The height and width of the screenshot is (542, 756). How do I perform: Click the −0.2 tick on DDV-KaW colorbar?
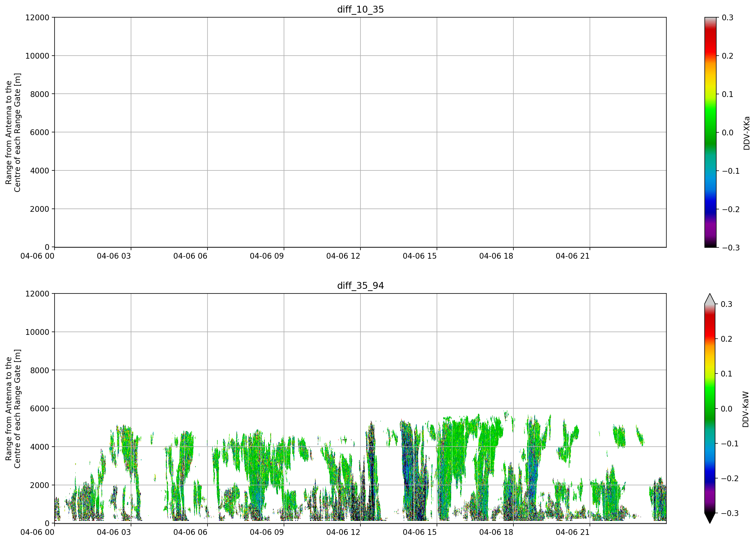pos(730,478)
